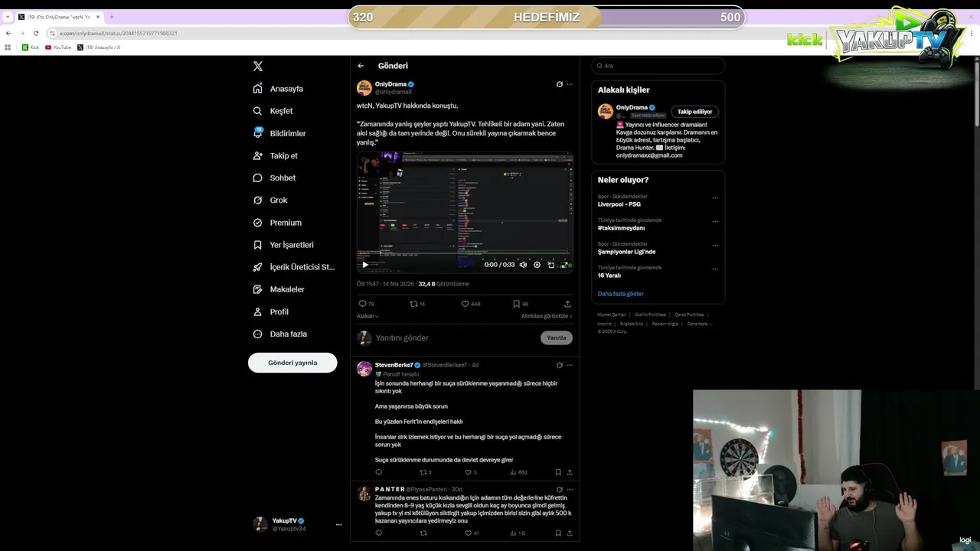Click Gönderi yayınla button
Screen dimensions: 980x551
pyautogui.click(x=292, y=363)
